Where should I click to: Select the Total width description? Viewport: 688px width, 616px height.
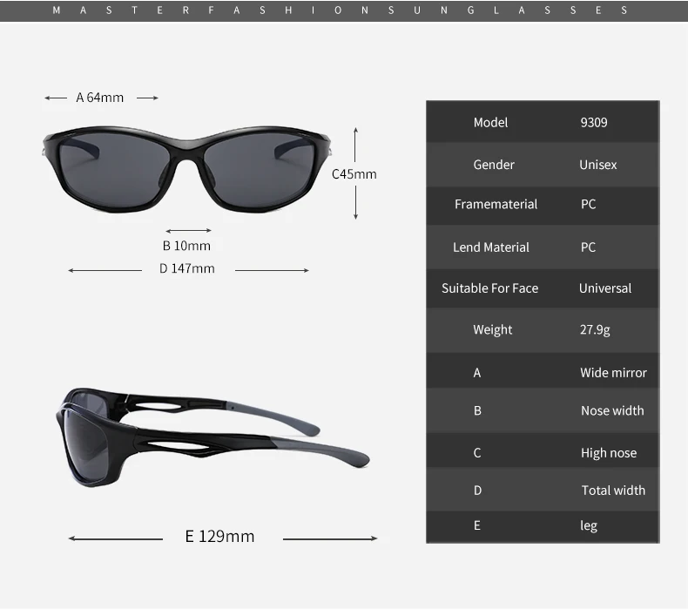(613, 490)
